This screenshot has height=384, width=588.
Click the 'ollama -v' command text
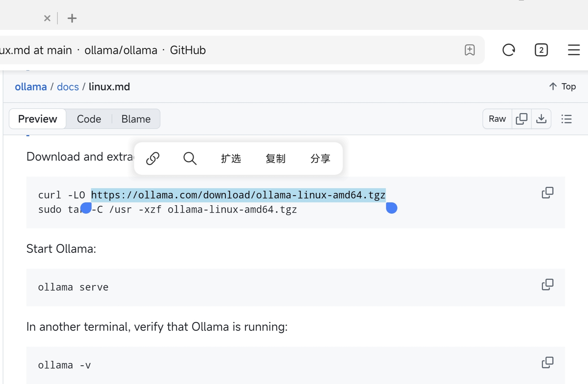coord(64,365)
